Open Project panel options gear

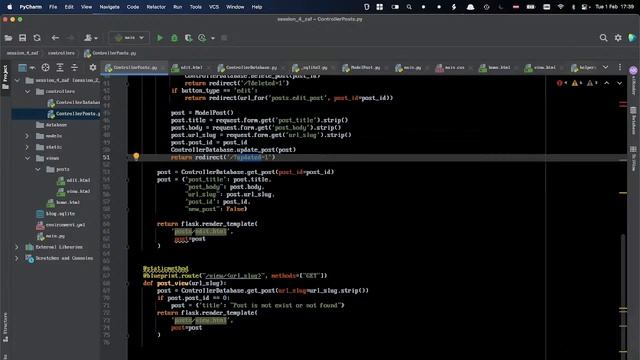[93, 67]
